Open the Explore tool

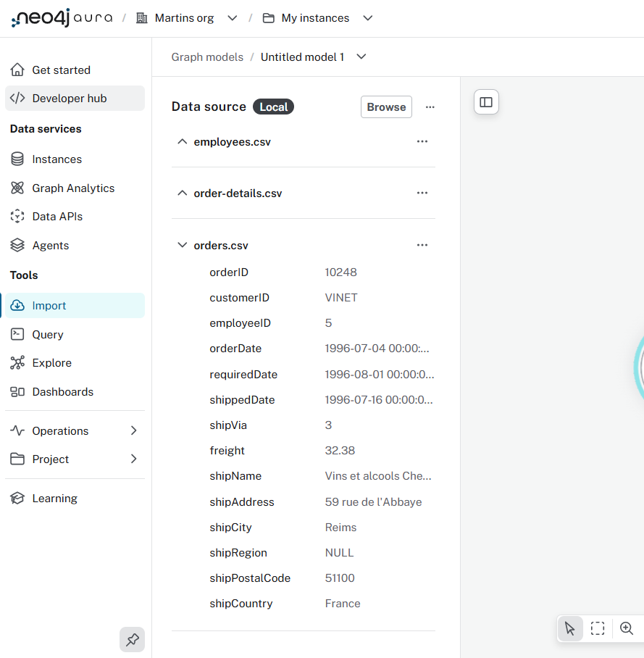17,362
